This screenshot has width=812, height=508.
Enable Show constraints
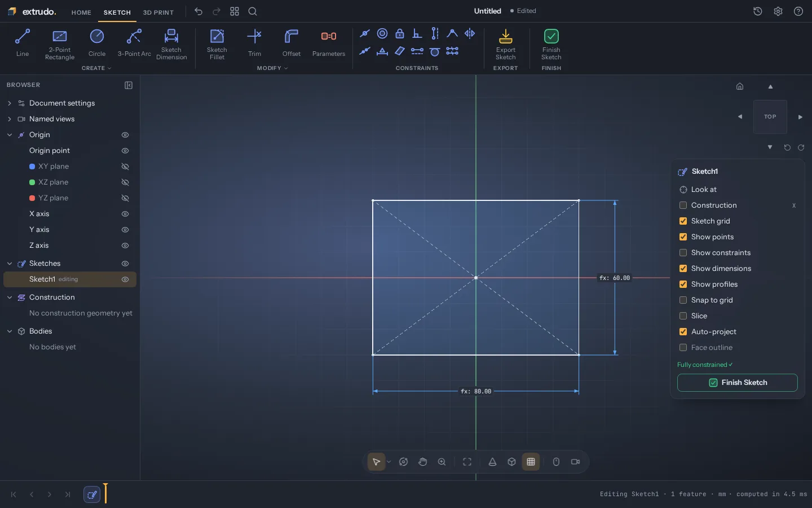click(x=683, y=253)
